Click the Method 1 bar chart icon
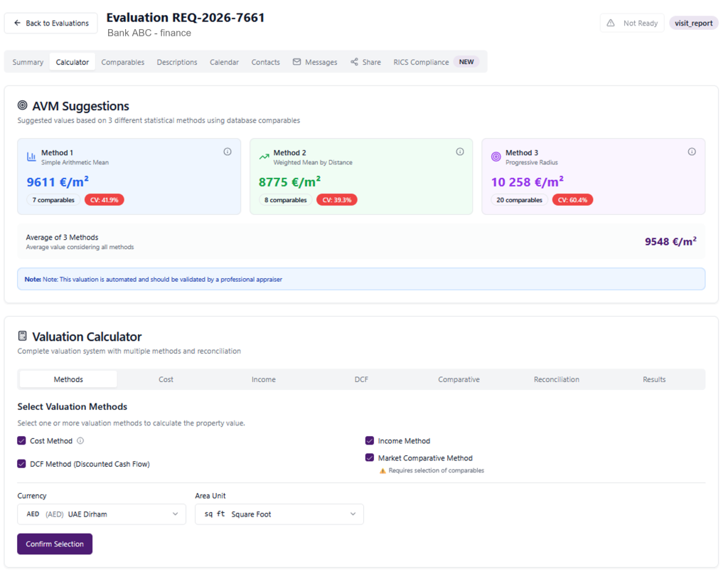The width and height of the screenshot is (728, 577). [31, 157]
